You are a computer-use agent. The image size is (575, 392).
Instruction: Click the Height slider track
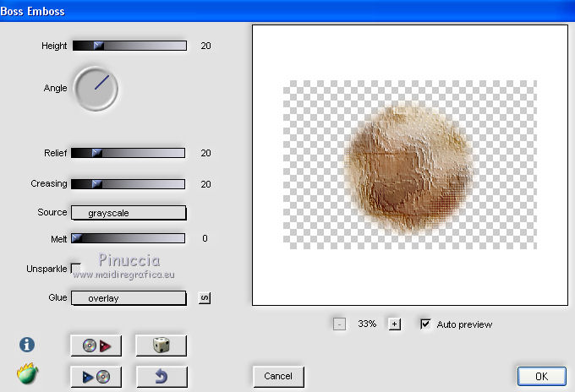130,46
